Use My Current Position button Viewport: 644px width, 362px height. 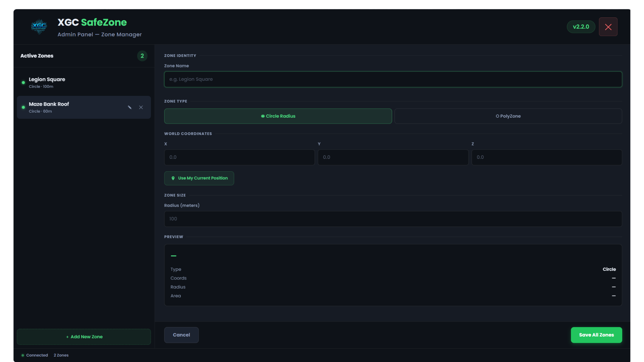pos(199,178)
